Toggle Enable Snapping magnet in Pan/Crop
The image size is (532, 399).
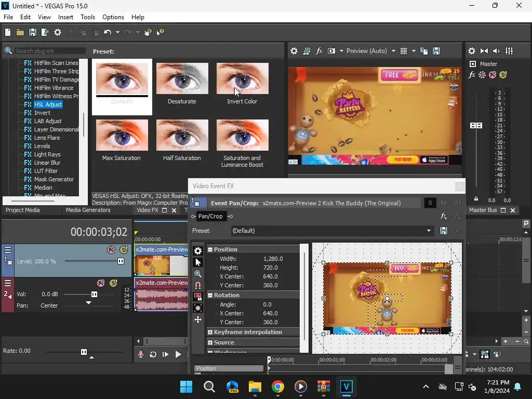click(x=198, y=285)
